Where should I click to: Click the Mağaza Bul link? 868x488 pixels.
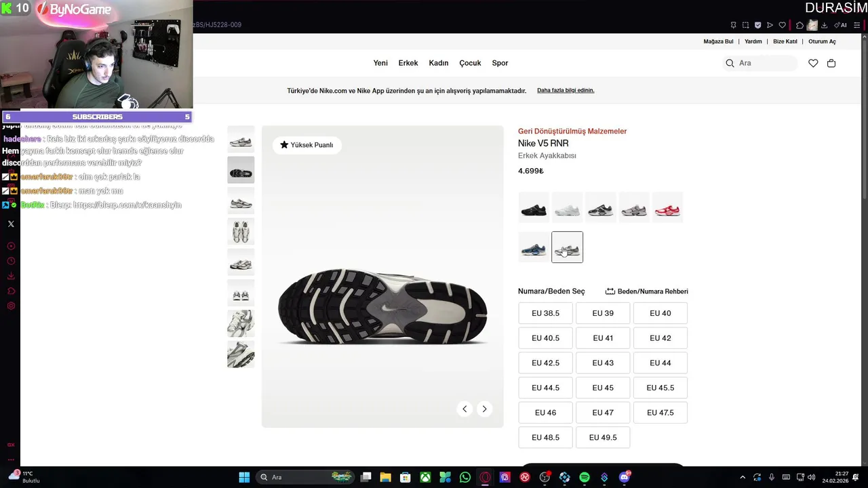718,41
